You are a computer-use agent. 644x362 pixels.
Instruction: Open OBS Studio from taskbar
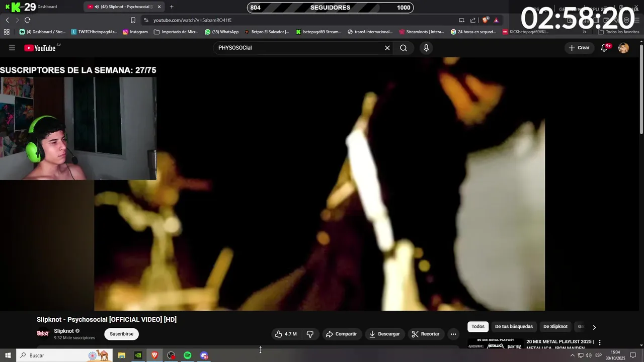[x=171, y=355]
